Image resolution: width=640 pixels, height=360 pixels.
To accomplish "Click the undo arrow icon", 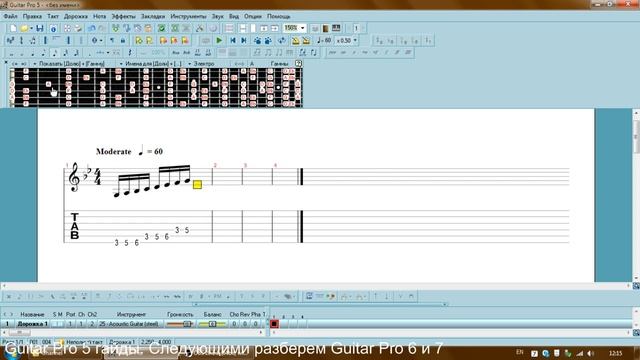I will pos(91,28).
